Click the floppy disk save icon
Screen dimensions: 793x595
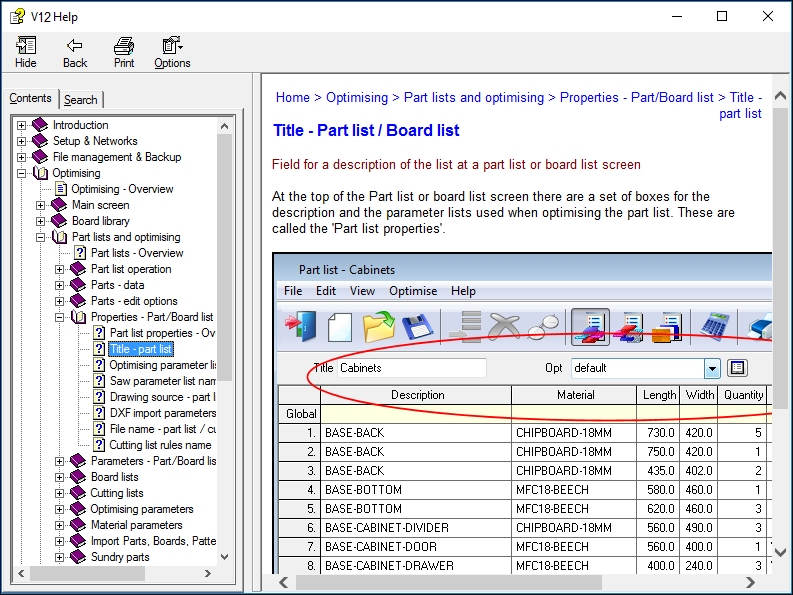[x=417, y=327]
